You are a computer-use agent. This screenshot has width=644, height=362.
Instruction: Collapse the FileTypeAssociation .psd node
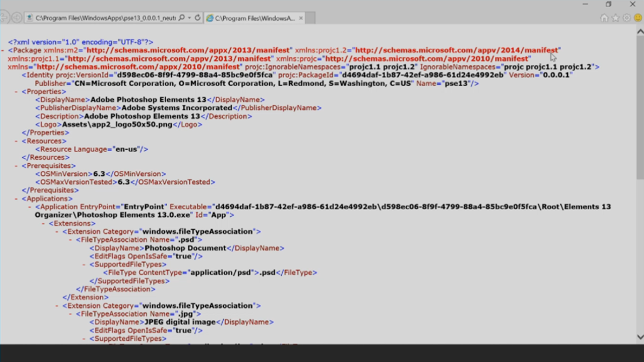[x=70, y=239]
